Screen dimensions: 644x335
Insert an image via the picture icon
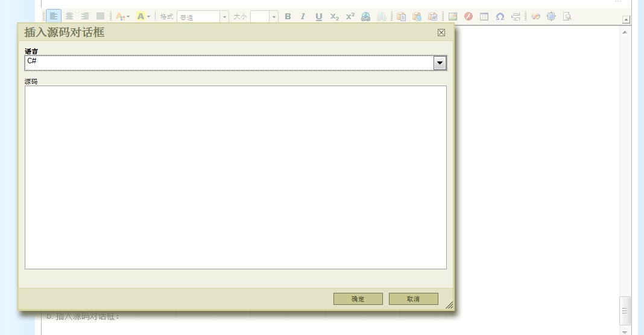click(x=453, y=16)
